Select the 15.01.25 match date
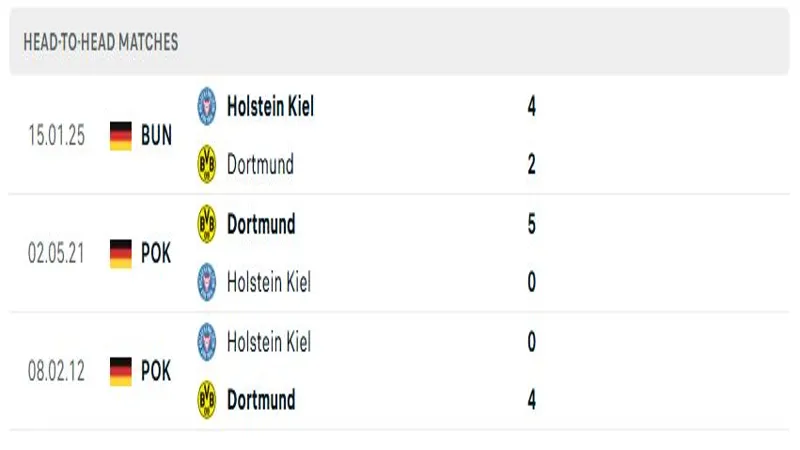This screenshot has width=800, height=450. coord(57,136)
